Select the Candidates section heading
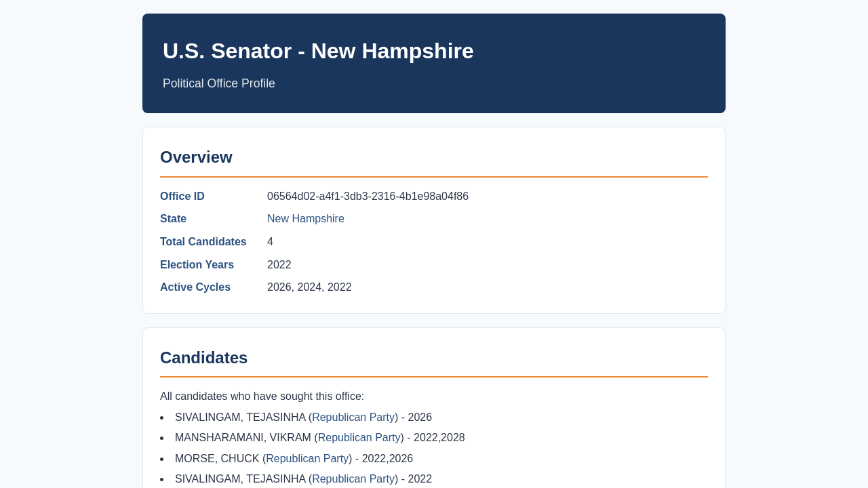Viewport: 868px width, 488px height. [203, 358]
